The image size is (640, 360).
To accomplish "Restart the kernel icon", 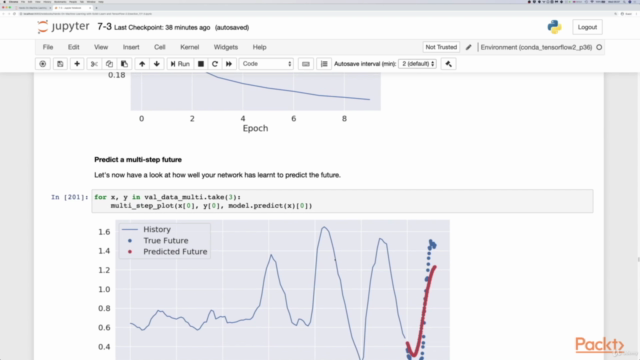I will [x=215, y=64].
